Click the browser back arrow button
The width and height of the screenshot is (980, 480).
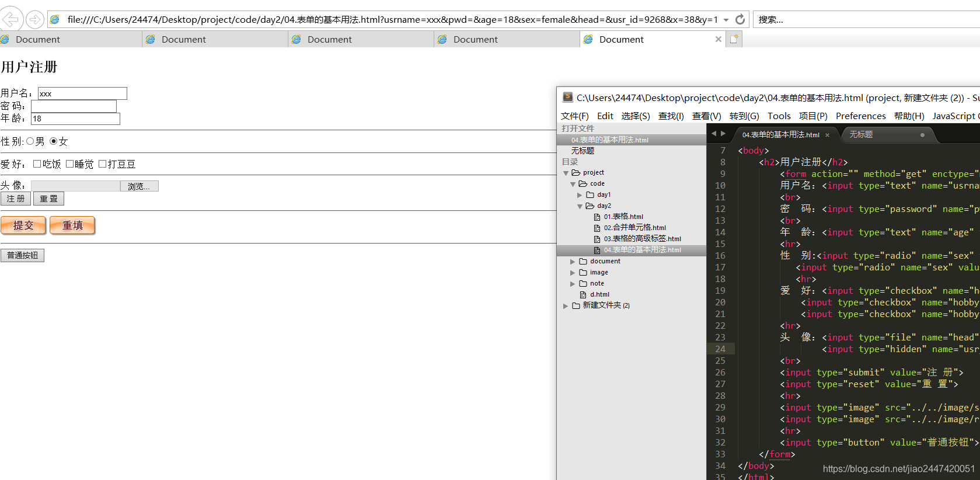tap(11, 19)
